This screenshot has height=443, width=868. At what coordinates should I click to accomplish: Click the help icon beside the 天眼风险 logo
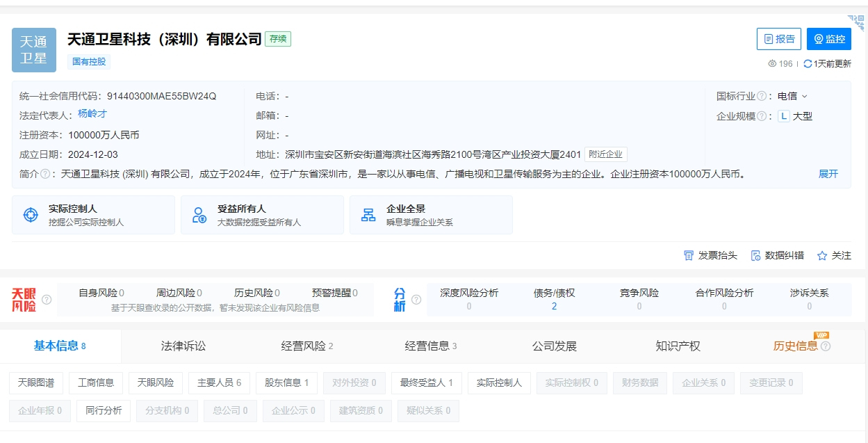click(47, 300)
